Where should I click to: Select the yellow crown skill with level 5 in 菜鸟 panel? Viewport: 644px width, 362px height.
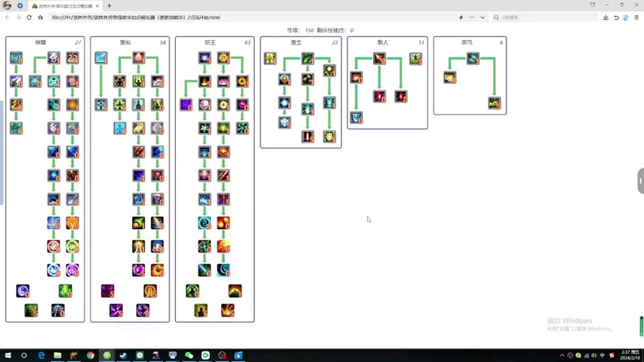point(495,102)
